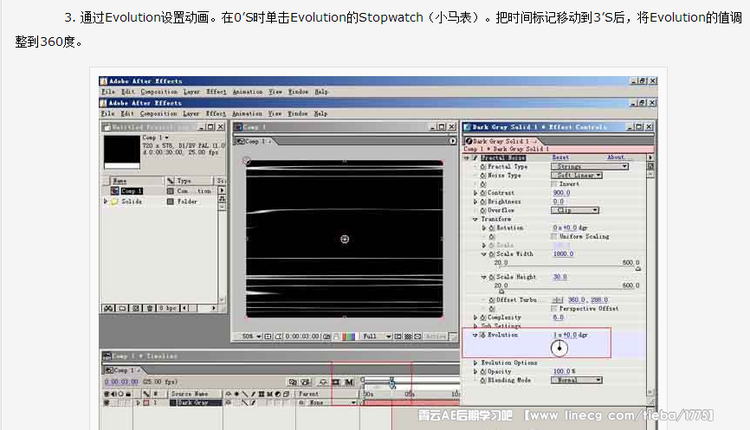Open Animation in the lower menu bar
This screenshot has height=430, width=750.
[x=247, y=114]
